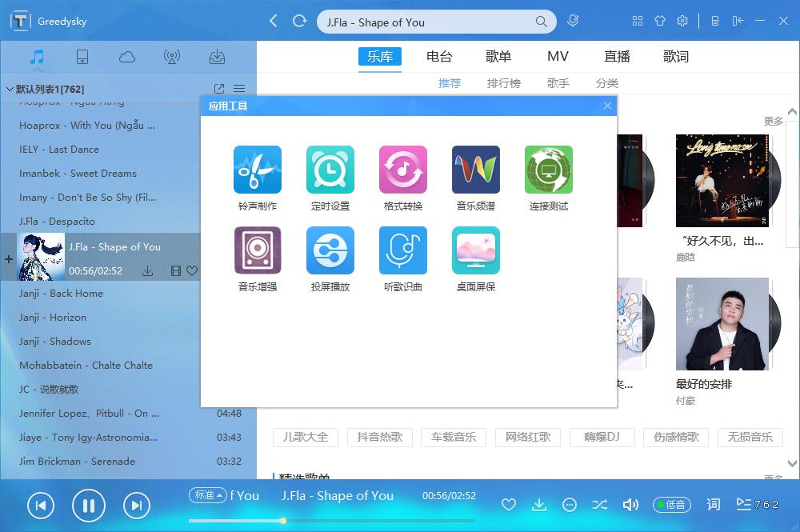Viewport: 800px width, 532px height.
Task: Collapse the 默认列表1 playlist group
Action: click(10, 89)
